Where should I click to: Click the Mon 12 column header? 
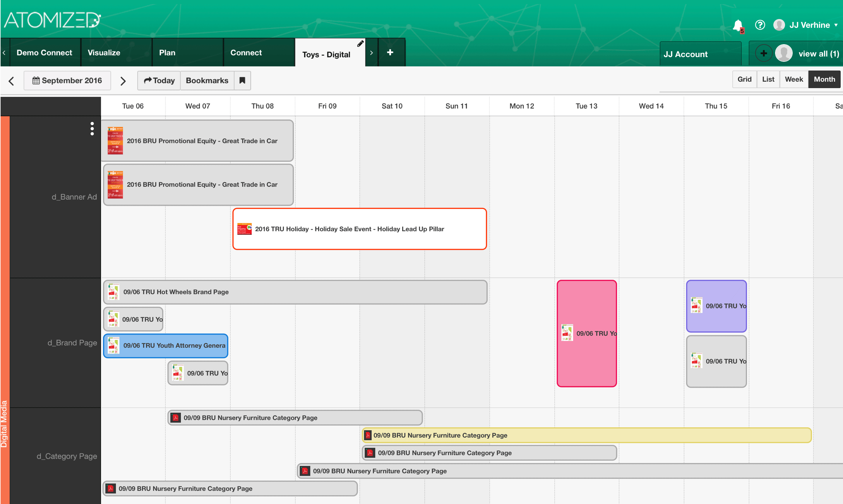(522, 106)
